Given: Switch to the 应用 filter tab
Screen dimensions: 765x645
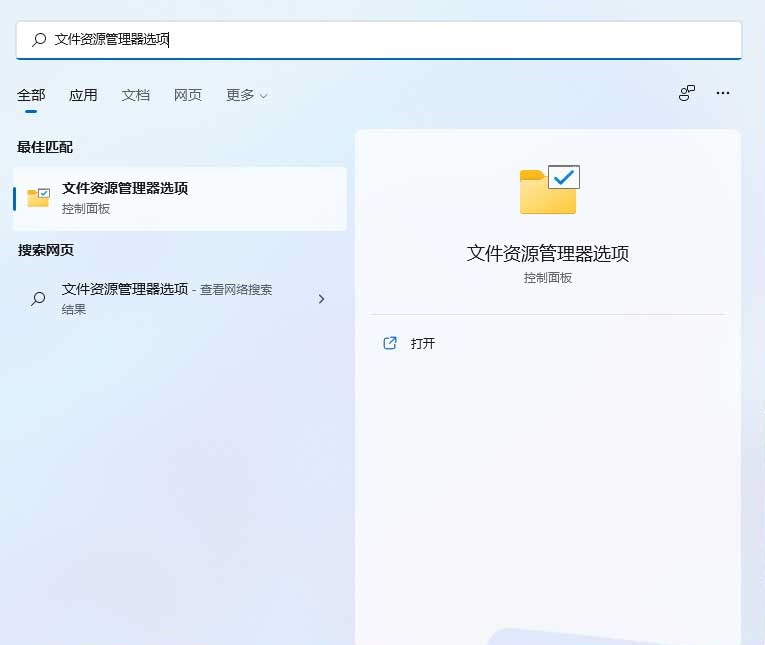Looking at the screenshot, I should tap(83, 95).
